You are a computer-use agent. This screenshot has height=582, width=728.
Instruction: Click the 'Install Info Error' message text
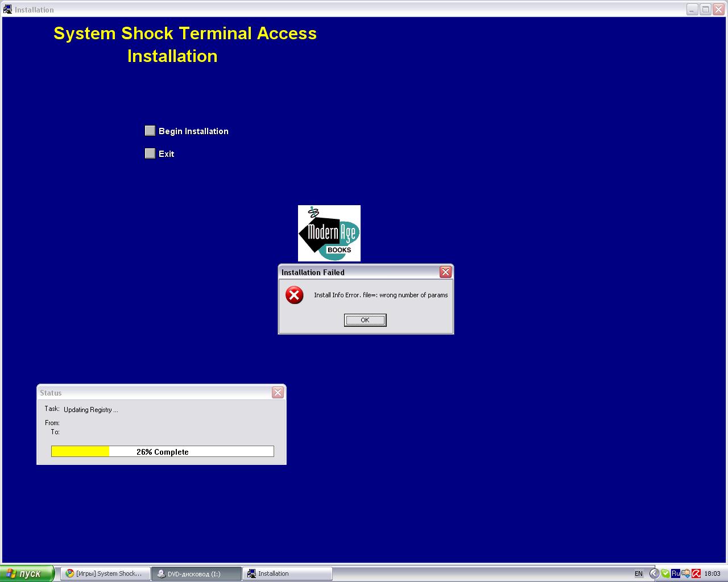click(x=381, y=295)
